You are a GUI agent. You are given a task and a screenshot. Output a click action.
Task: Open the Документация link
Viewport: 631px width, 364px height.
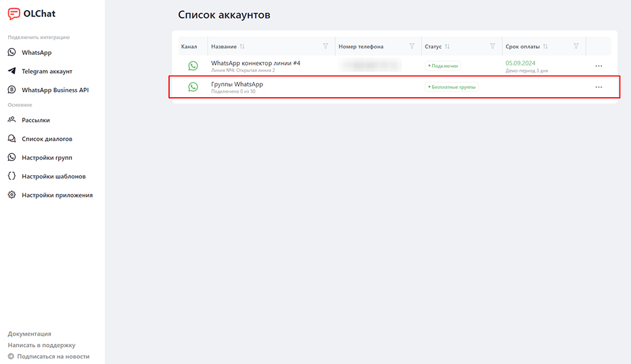pos(30,334)
